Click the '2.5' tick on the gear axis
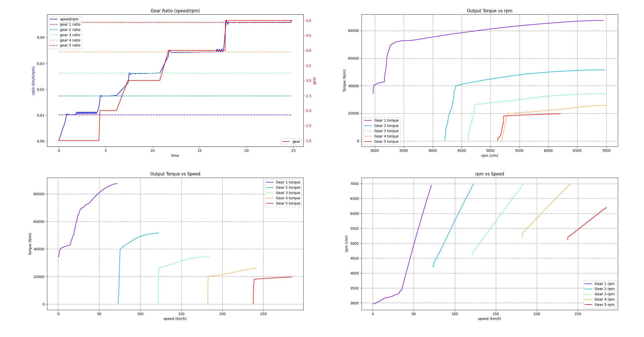 308,96
